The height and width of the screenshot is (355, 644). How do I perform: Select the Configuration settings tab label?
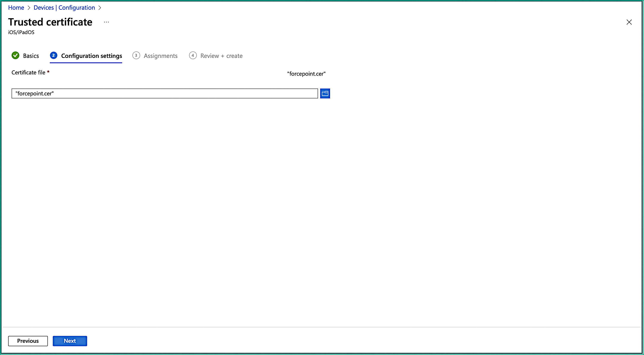[91, 56]
